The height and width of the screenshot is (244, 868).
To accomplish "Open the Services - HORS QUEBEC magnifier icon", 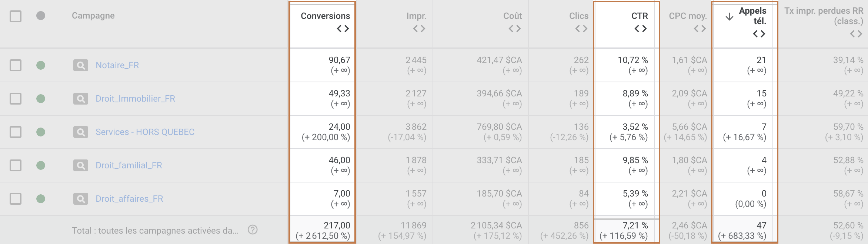I will (x=81, y=132).
